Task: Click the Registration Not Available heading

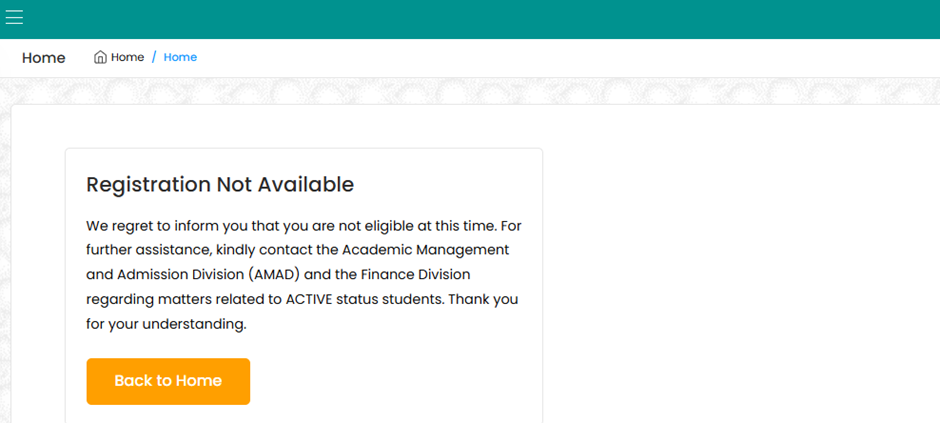Action: coord(220,185)
